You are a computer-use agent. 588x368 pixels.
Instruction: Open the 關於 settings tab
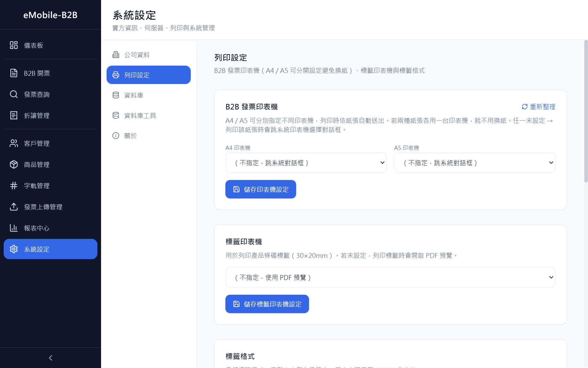(149, 136)
